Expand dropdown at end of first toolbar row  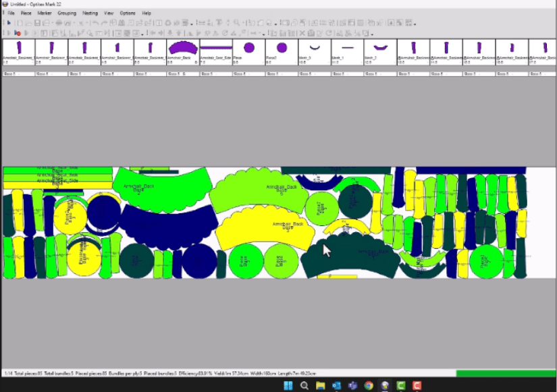pyautogui.click(x=415, y=24)
